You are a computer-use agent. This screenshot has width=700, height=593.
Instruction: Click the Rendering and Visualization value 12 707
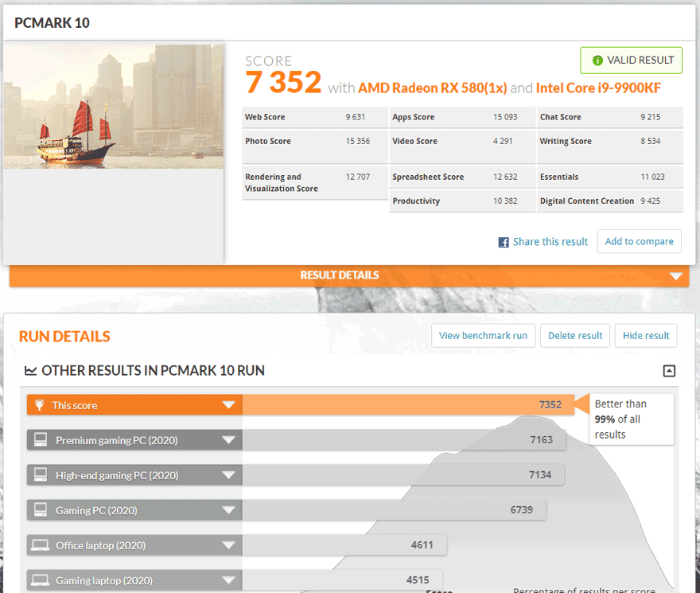[x=358, y=177]
